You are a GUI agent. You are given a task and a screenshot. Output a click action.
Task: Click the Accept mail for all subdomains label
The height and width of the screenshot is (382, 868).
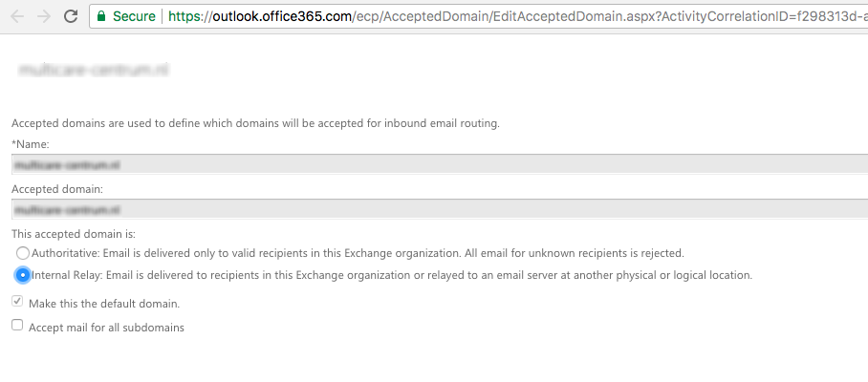pyautogui.click(x=106, y=328)
